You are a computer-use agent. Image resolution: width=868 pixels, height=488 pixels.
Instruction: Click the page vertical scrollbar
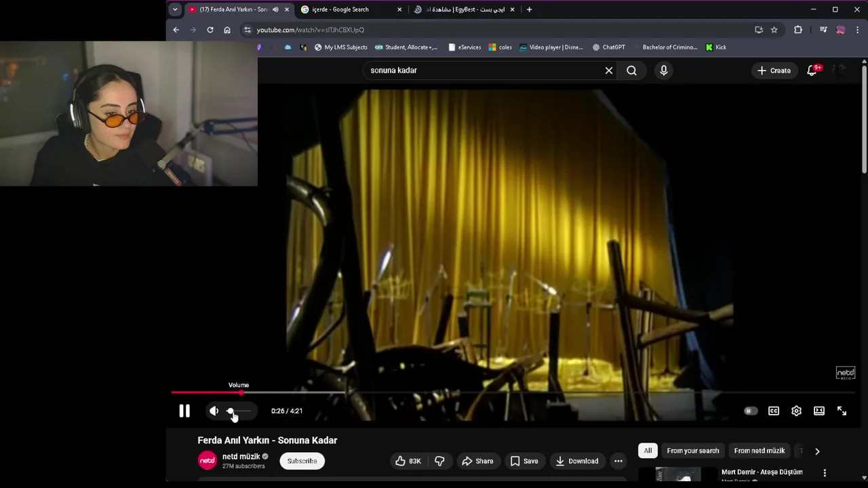[x=864, y=119]
